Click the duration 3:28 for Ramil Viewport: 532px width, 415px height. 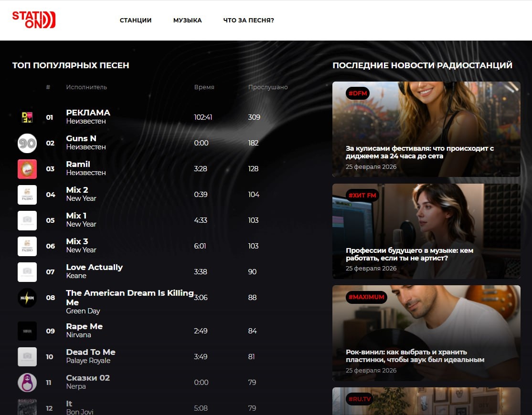coord(201,169)
